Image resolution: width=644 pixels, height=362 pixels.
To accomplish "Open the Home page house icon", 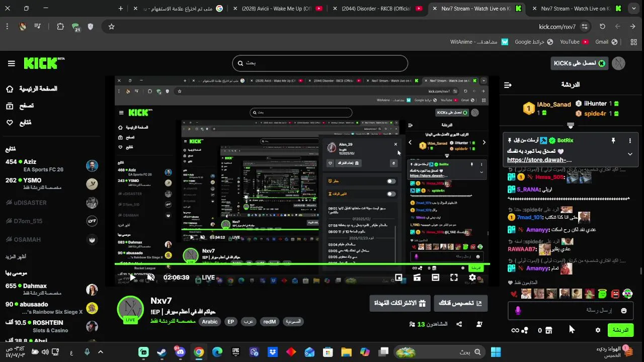I will [10, 89].
